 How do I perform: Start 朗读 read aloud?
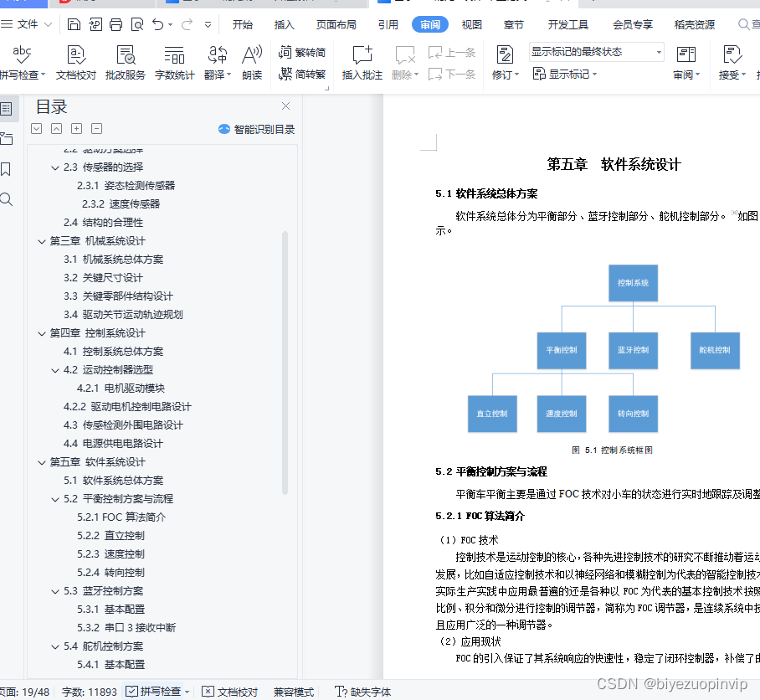tap(252, 63)
